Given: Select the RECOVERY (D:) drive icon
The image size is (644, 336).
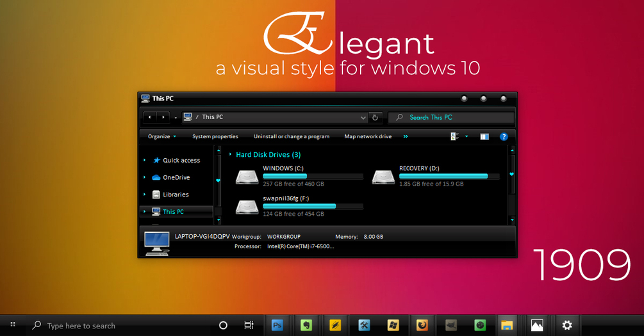Looking at the screenshot, I should click(x=383, y=177).
